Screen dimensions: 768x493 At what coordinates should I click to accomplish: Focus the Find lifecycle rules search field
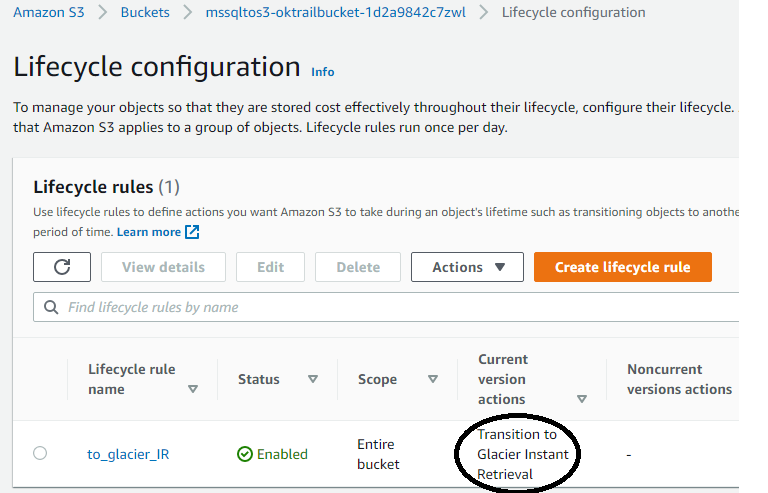(386, 307)
